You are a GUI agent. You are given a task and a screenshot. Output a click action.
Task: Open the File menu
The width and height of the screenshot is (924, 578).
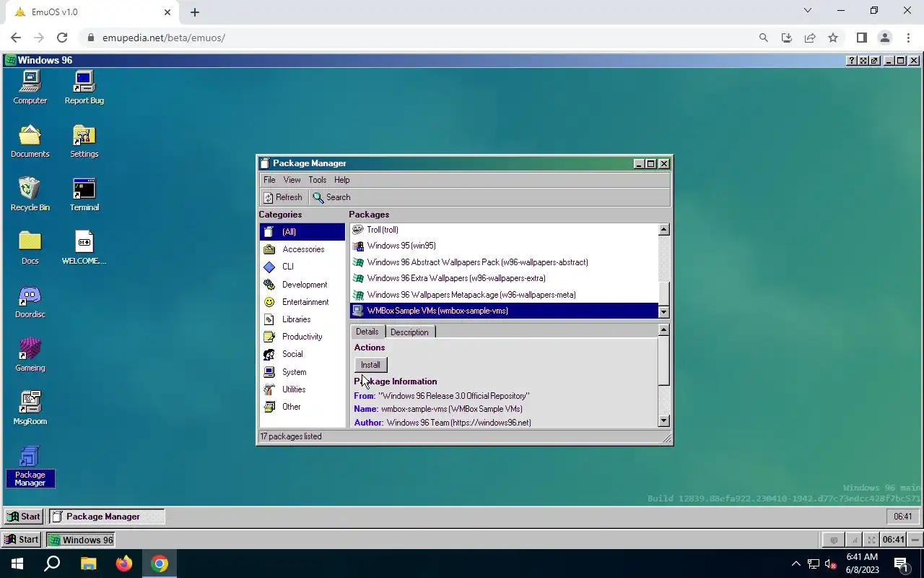269,180
